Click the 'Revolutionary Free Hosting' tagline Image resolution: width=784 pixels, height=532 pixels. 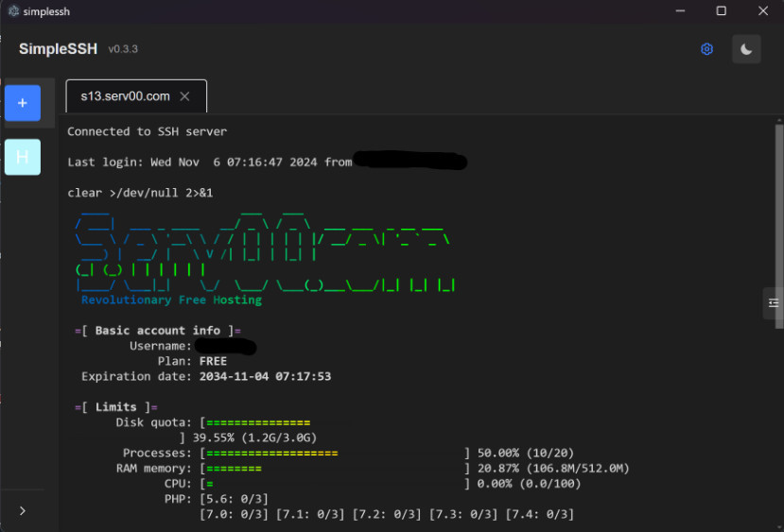171,300
